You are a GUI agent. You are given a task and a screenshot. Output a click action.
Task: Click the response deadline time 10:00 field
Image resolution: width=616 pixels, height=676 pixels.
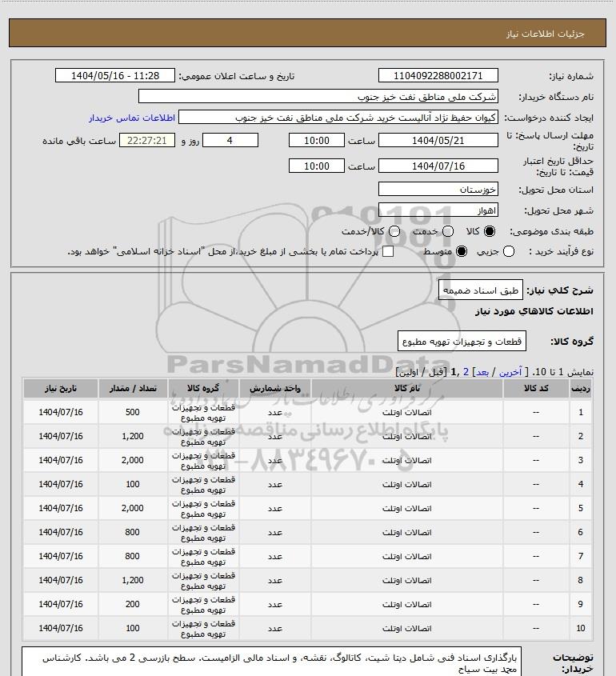coord(317,140)
